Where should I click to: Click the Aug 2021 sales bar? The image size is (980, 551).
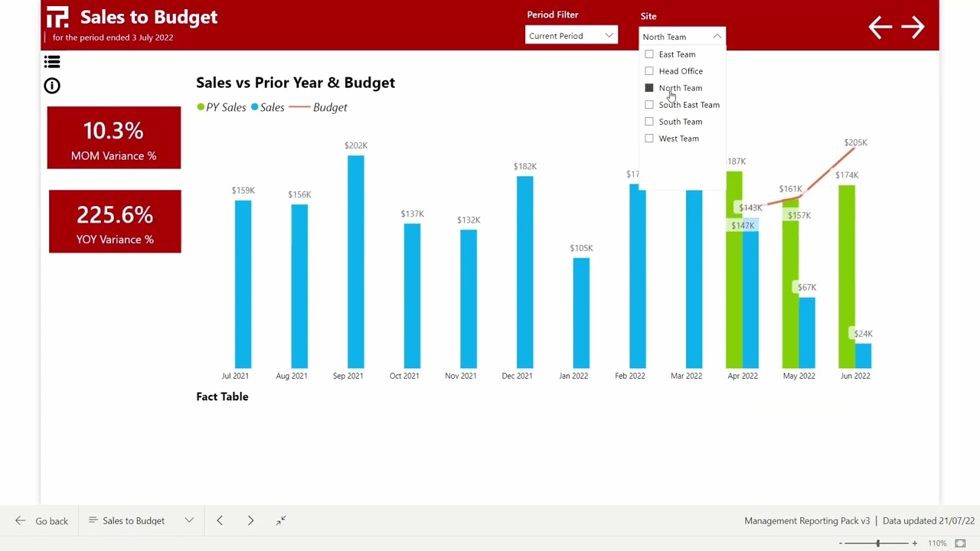299,286
